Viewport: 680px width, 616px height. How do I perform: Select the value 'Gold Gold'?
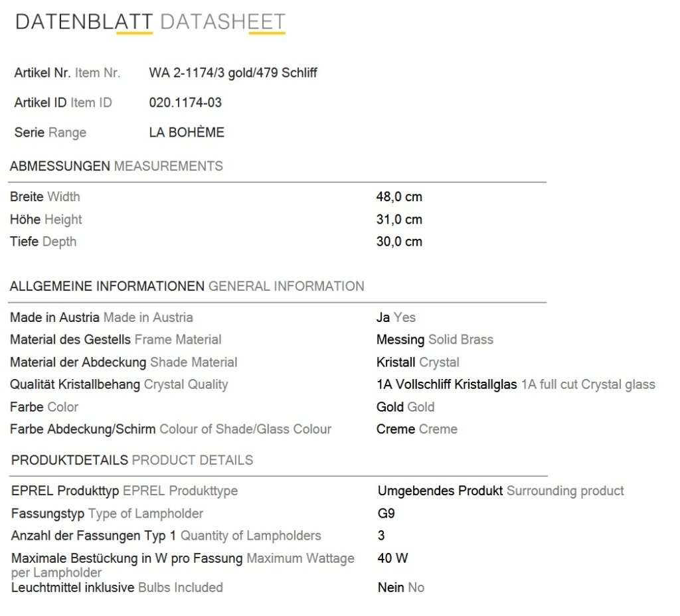[x=405, y=407]
